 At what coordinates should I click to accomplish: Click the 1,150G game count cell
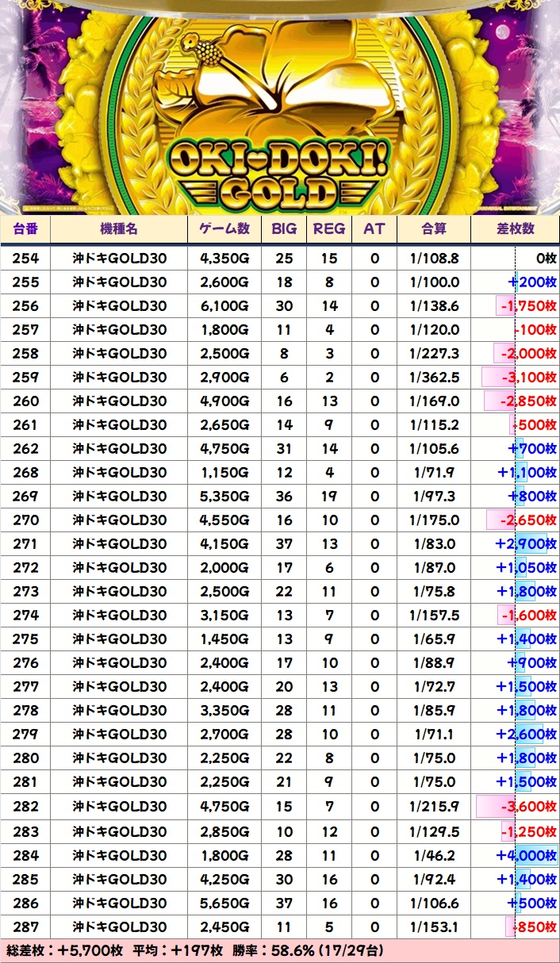tap(225, 472)
